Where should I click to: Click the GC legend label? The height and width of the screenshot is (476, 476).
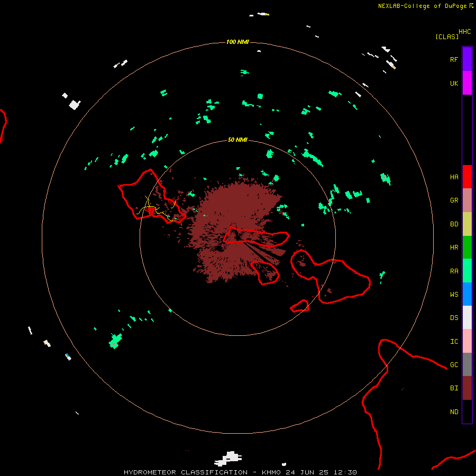[454, 365]
